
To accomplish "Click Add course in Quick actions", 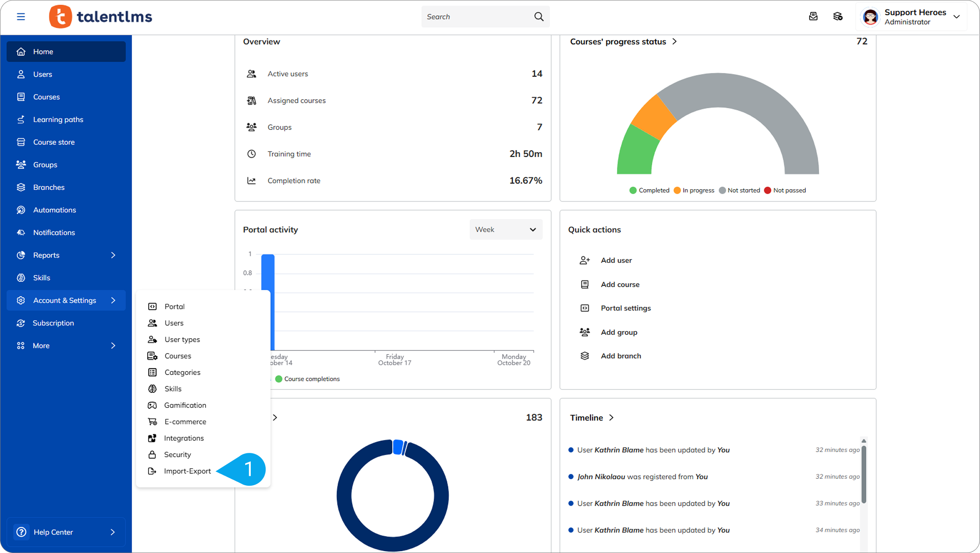I will pyautogui.click(x=620, y=284).
